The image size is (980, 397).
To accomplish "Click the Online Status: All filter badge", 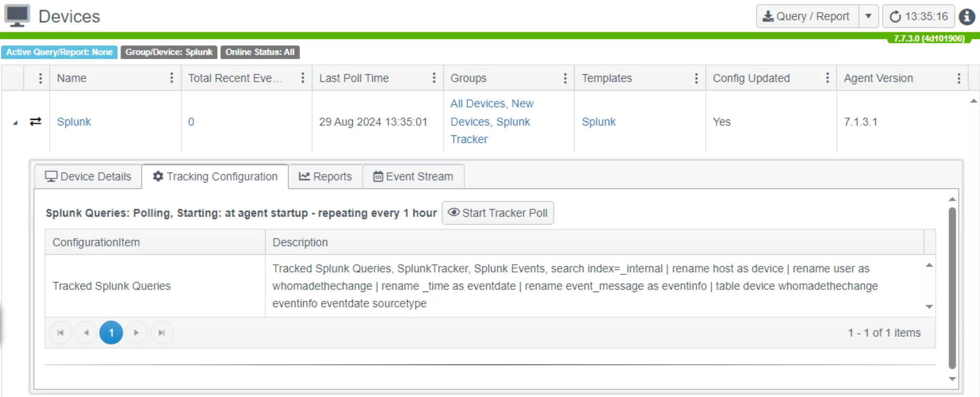I will (260, 52).
